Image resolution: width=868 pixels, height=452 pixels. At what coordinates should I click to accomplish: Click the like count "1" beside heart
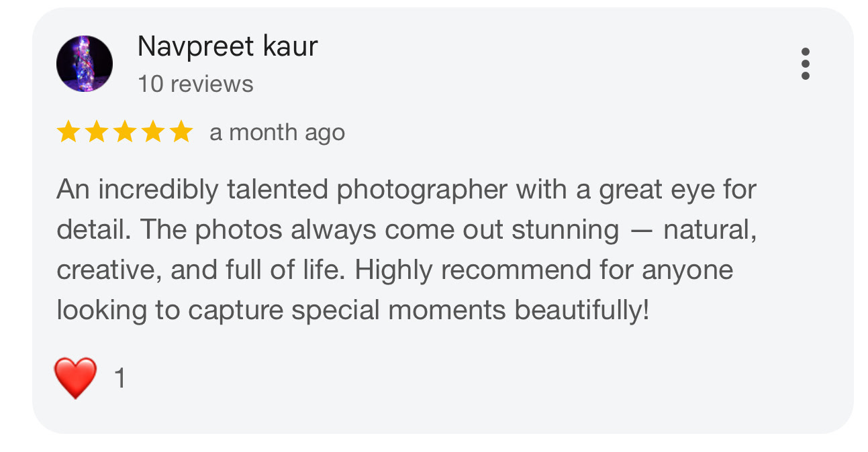click(x=119, y=379)
